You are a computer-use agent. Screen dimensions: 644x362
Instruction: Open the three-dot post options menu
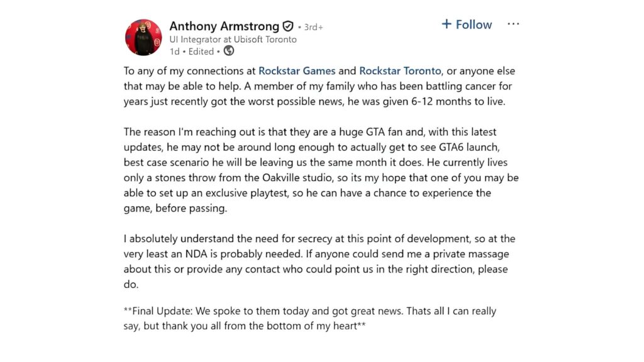click(513, 25)
